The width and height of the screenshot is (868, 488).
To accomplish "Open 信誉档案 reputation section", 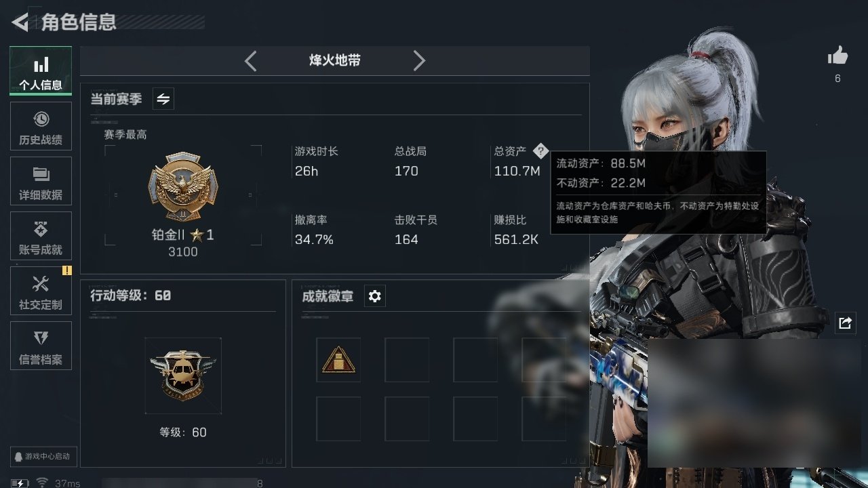I will (41, 346).
